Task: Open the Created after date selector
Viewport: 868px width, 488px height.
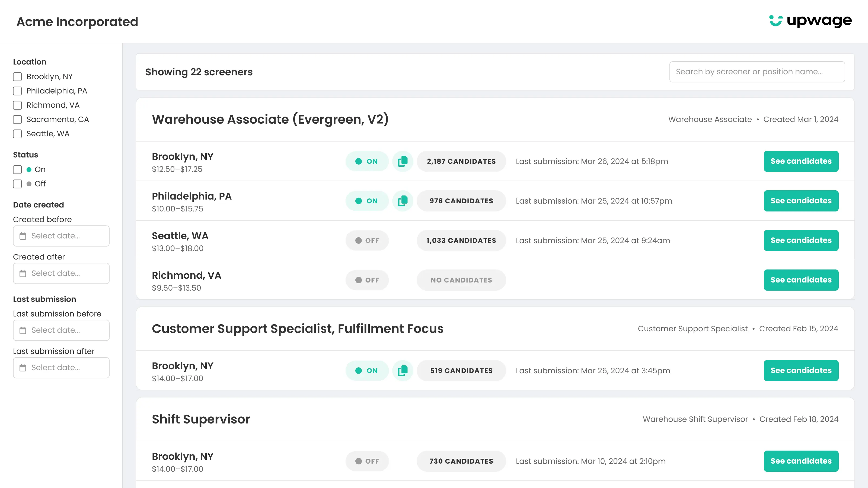Action: point(61,274)
